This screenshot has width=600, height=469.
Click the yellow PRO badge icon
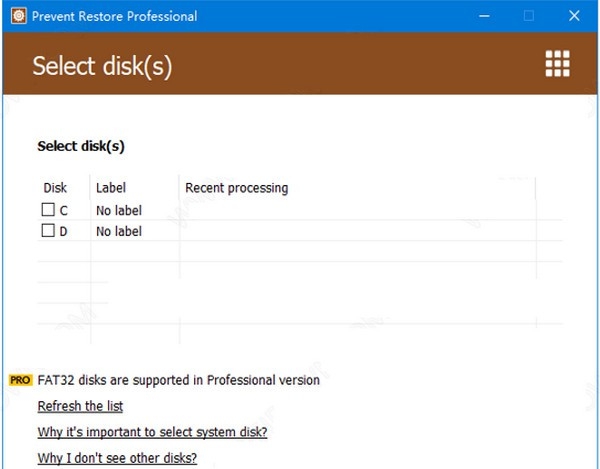(20, 380)
